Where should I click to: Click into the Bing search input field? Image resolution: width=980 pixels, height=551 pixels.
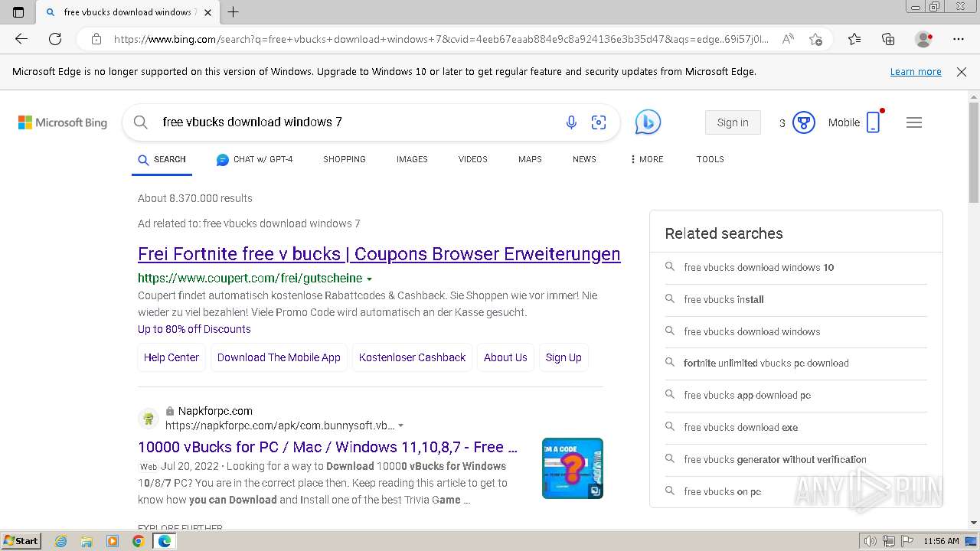click(x=356, y=122)
